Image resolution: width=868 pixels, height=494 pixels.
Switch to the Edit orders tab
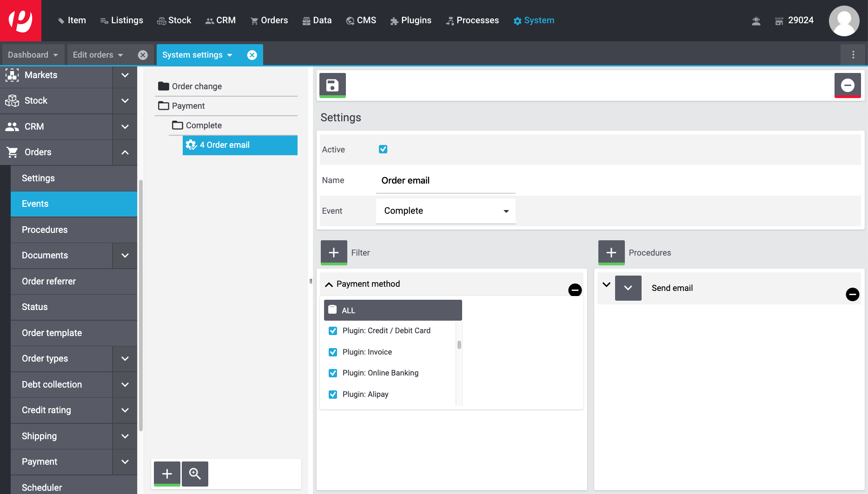coord(93,55)
